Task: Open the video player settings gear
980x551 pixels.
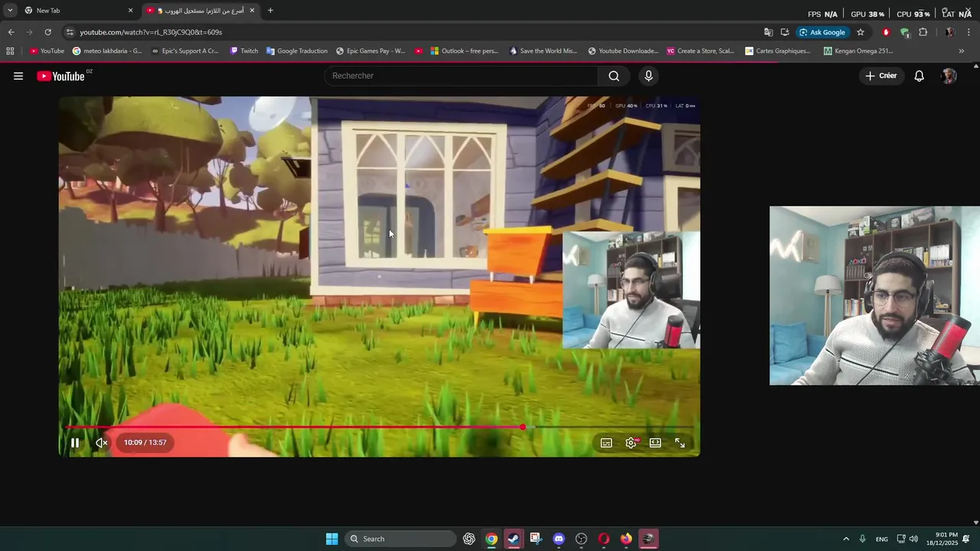Action: 631,443
